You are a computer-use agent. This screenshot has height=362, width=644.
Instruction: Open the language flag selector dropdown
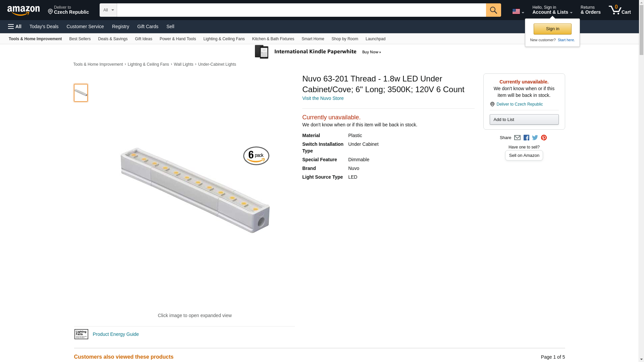click(518, 11)
